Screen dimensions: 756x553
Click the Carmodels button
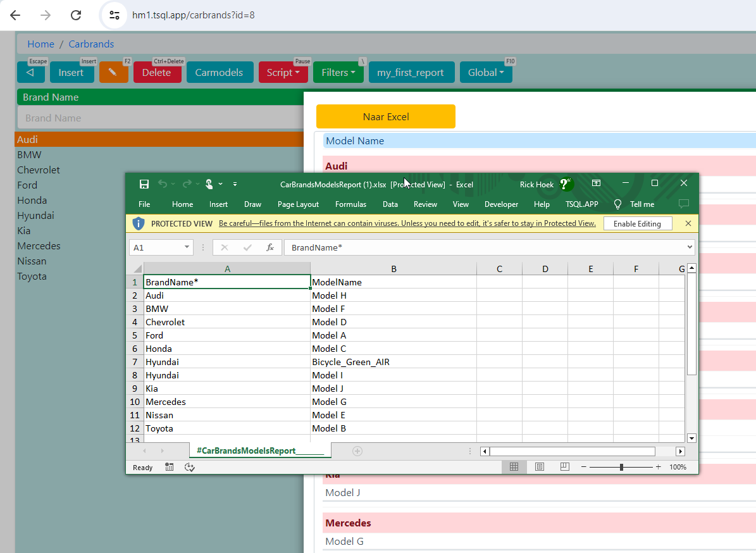[220, 72]
